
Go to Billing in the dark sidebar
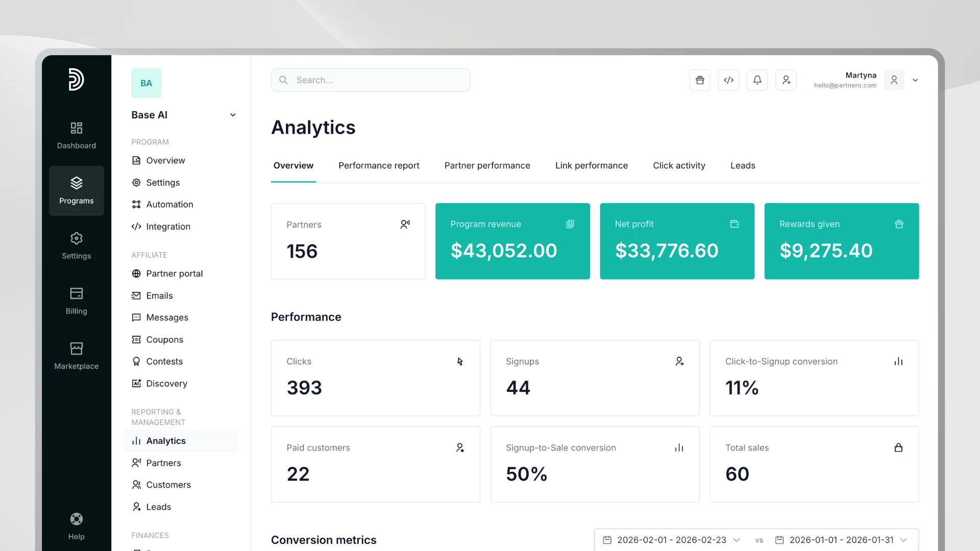point(77,300)
